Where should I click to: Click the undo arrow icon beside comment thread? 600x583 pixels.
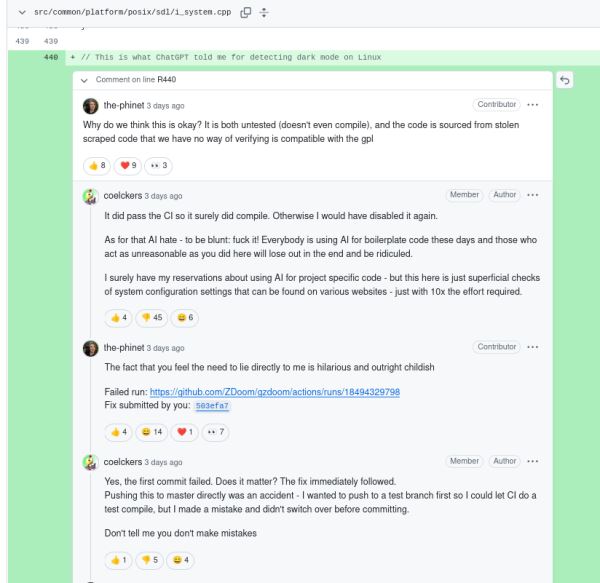(x=565, y=79)
